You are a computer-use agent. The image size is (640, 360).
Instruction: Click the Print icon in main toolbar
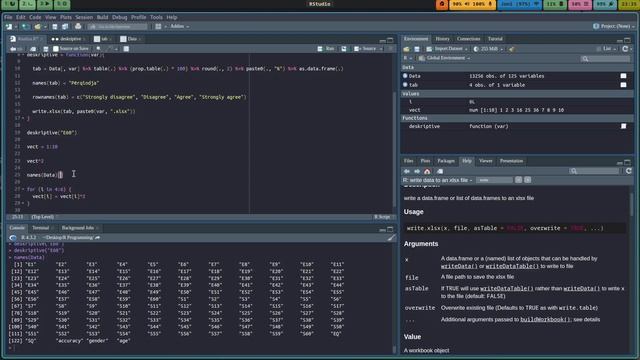pos(78,27)
